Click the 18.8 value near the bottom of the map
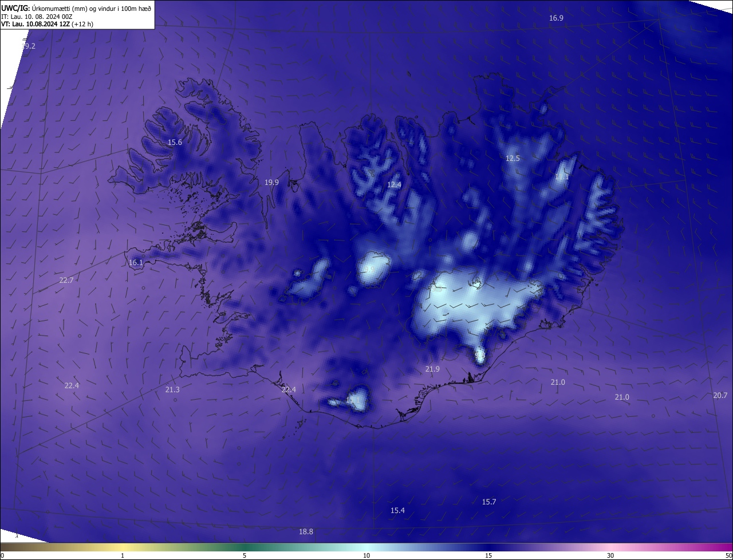Viewport: 733px width, 560px height. tap(306, 531)
